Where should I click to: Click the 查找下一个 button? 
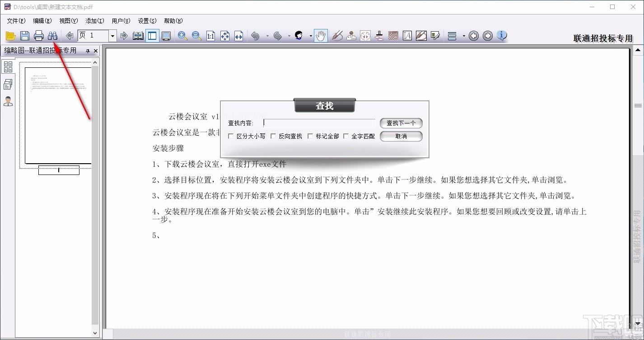(401, 123)
